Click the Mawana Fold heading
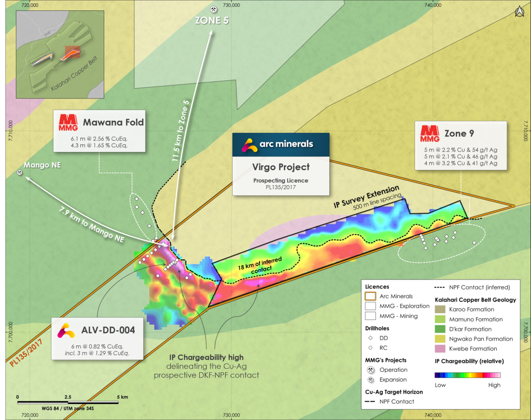 pyautogui.click(x=114, y=122)
